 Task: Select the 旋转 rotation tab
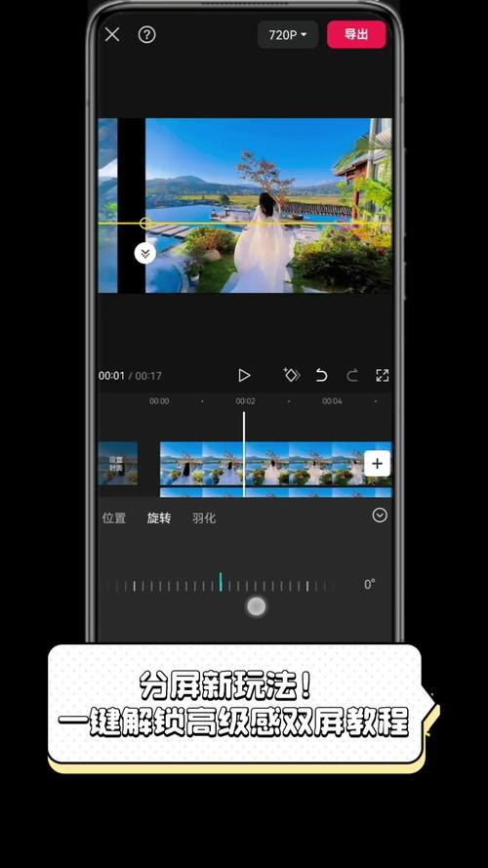[x=159, y=517]
